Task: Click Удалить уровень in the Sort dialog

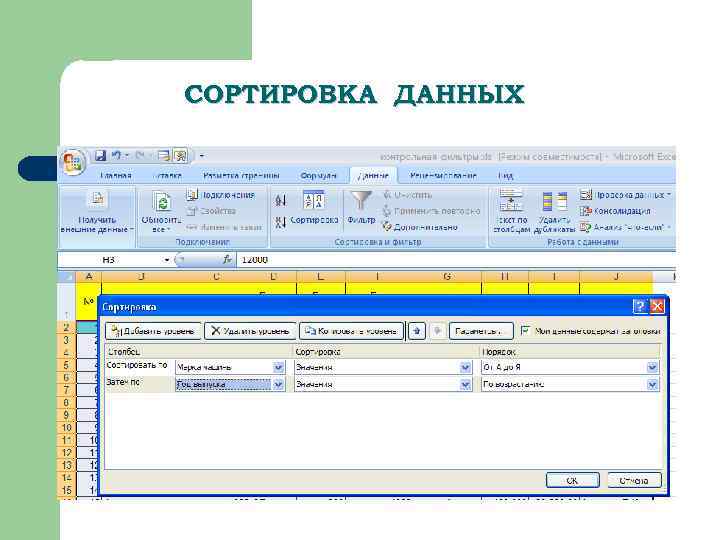Action: pyautogui.click(x=250, y=331)
